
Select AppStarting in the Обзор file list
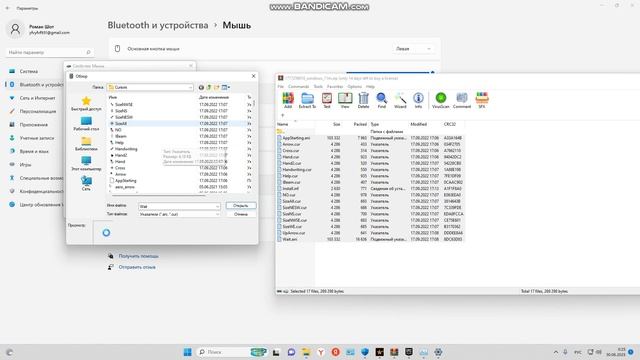click(x=125, y=180)
